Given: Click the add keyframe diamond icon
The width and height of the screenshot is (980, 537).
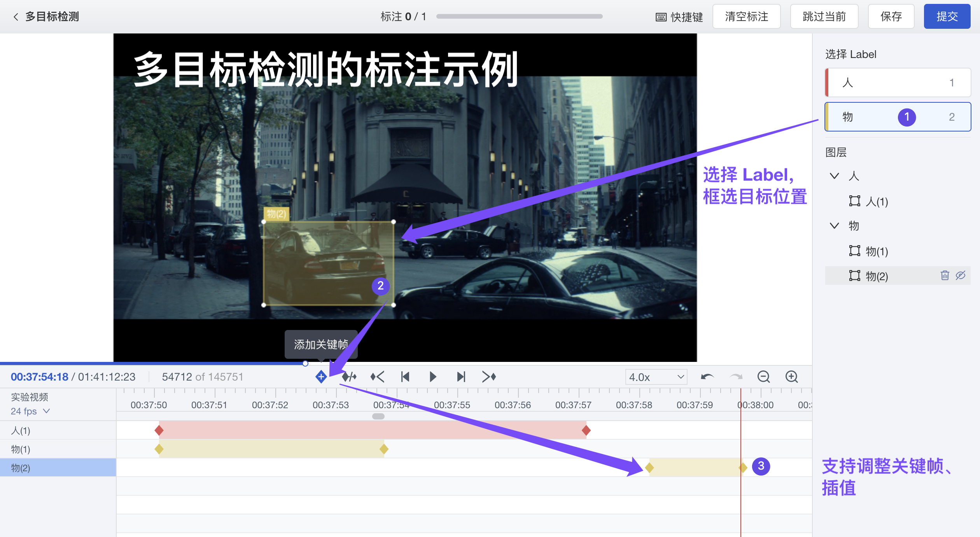Looking at the screenshot, I should click(321, 377).
